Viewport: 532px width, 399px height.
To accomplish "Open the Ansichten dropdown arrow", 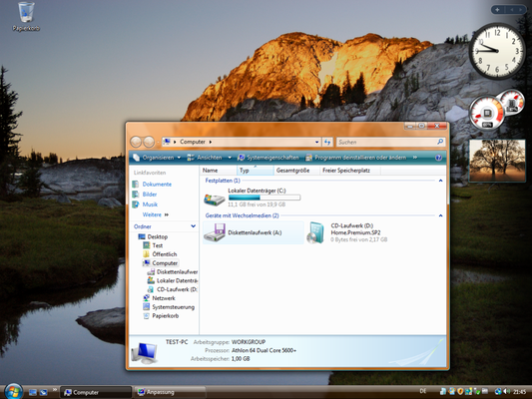I will 230,158.
